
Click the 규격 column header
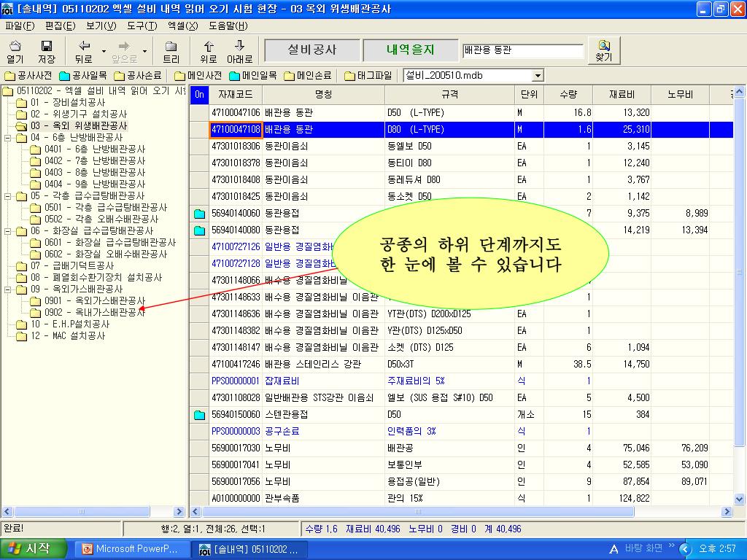[x=449, y=95]
